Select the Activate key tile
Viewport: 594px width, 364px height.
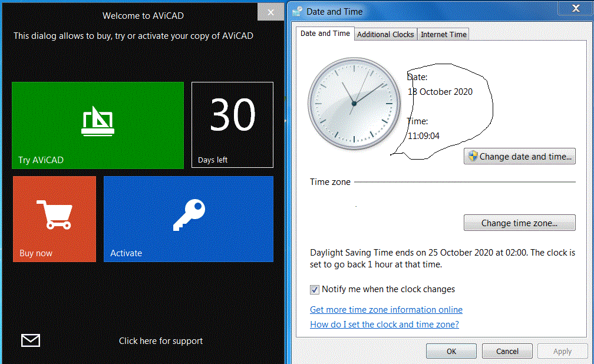(x=189, y=219)
